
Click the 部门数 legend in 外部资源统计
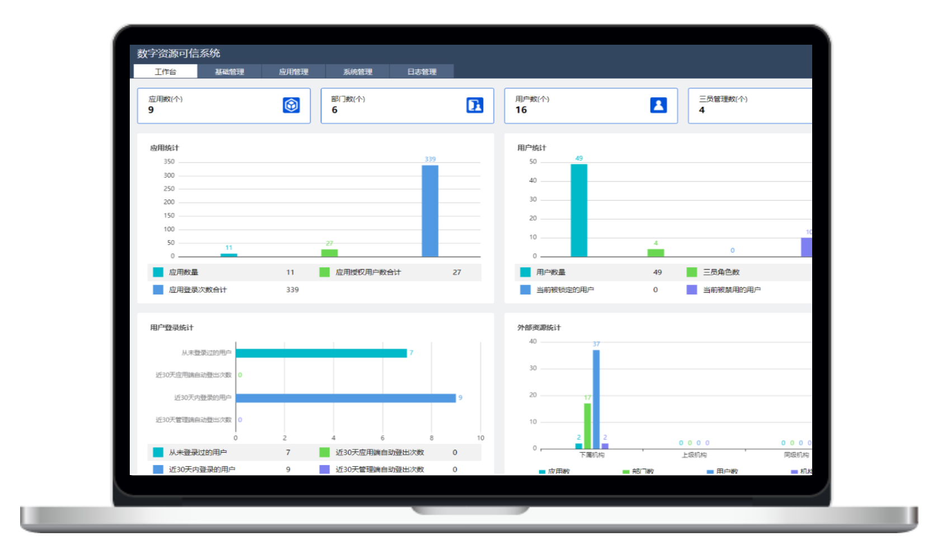[x=638, y=471]
